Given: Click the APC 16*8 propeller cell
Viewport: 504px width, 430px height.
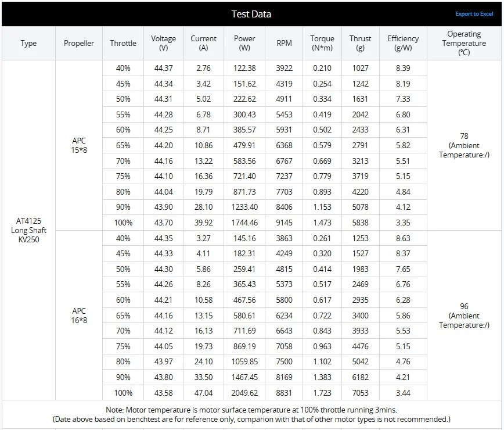Looking at the screenshot, I should pyautogui.click(x=79, y=316).
